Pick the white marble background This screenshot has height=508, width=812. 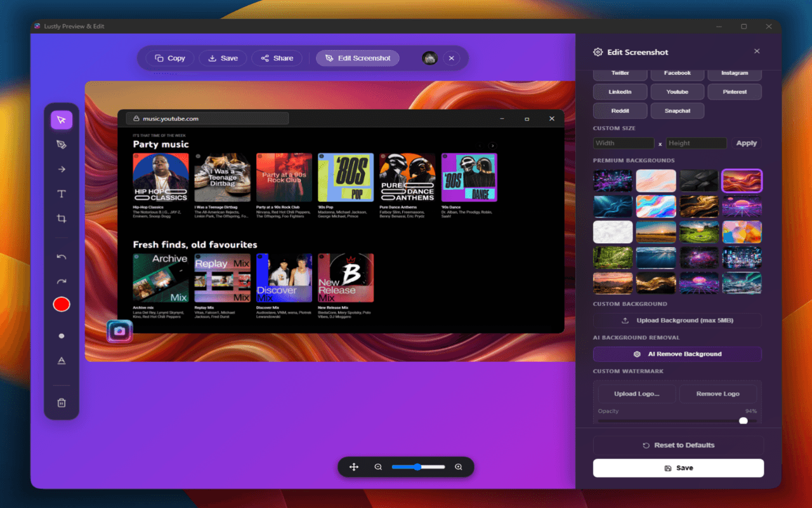pos(613,232)
